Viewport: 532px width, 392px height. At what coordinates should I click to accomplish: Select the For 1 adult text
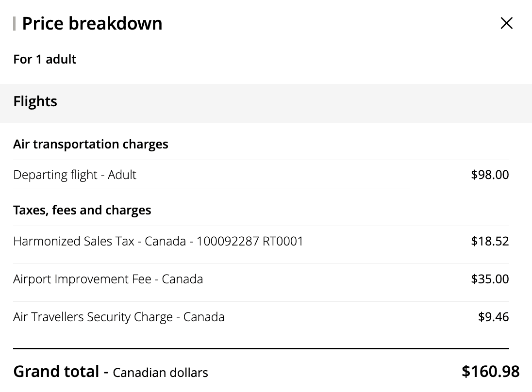tap(45, 59)
